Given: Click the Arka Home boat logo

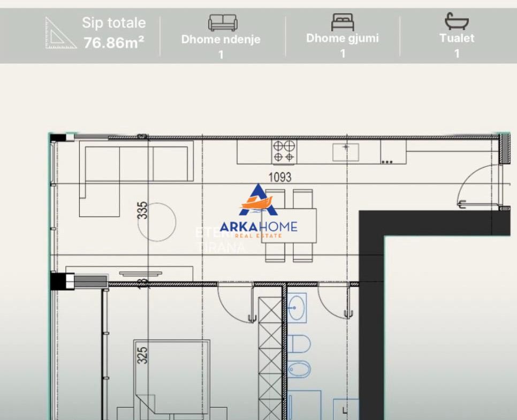Looking at the screenshot, I should pos(258,201).
